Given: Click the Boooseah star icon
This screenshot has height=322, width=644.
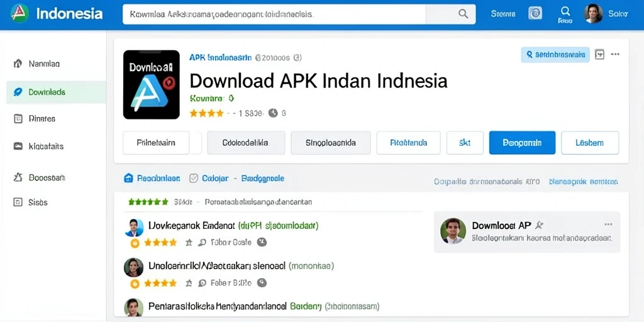Looking at the screenshot, I should [x=18, y=177].
